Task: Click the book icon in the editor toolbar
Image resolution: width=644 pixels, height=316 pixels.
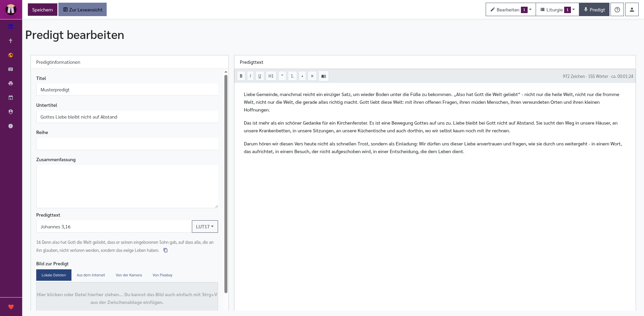Action: (x=324, y=76)
